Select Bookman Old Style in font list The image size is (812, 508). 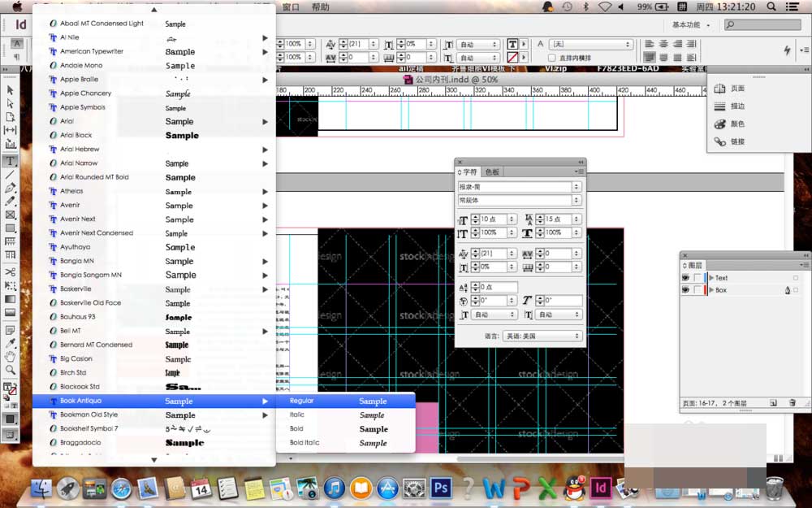coord(89,415)
